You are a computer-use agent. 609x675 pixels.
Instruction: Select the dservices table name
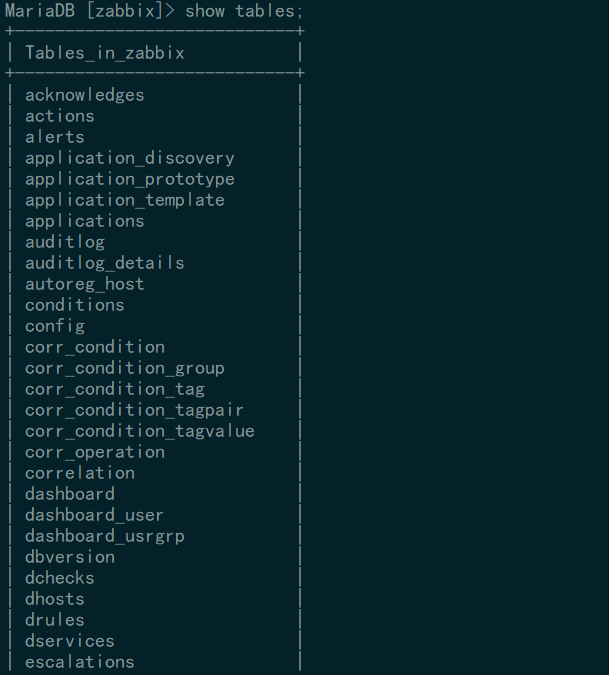tap(70, 641)
